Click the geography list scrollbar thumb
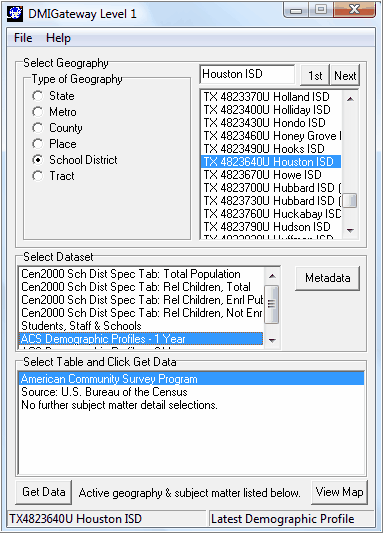Screen dimensions: 383x533 click(350, 201)
